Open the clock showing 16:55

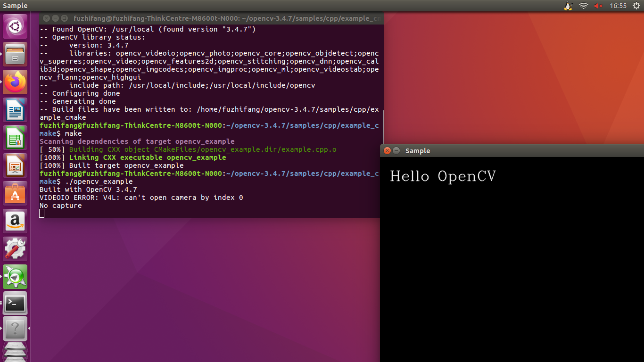(618, 6)
